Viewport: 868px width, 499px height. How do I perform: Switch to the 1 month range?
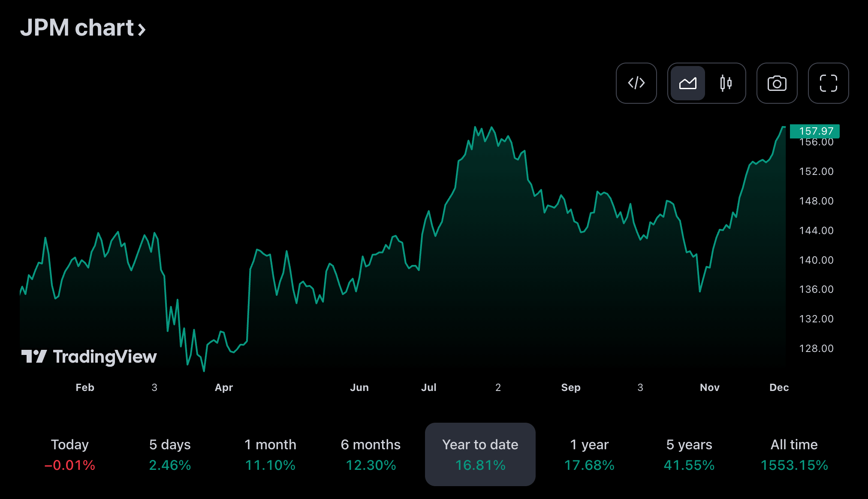click(x=270, y=454)
